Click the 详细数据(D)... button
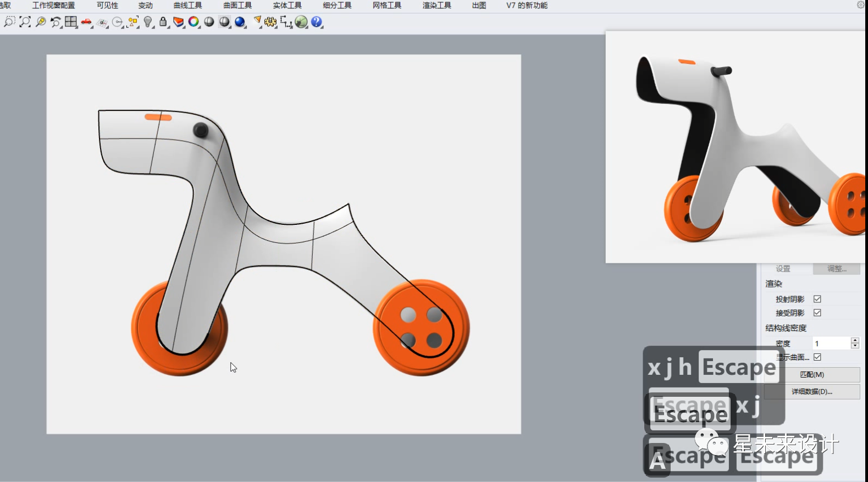This screenshot has height=482, width=868. click(x=812, y=392)
